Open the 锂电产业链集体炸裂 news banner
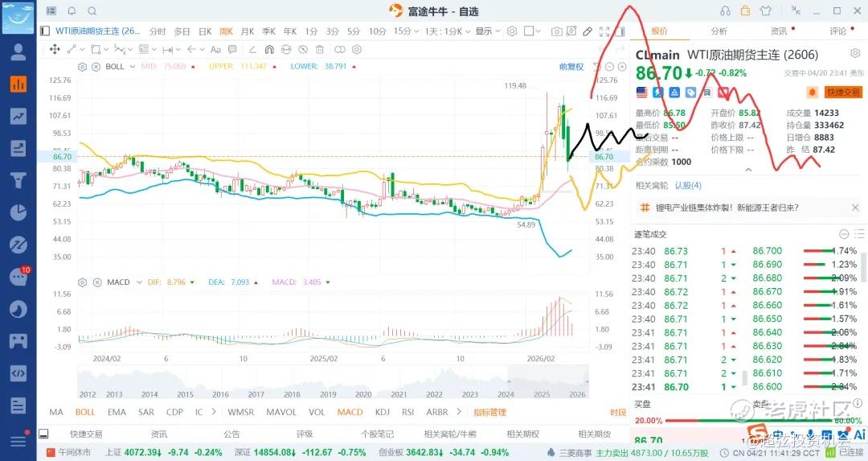Screen dimensions: 868x461 pos(727,208)
